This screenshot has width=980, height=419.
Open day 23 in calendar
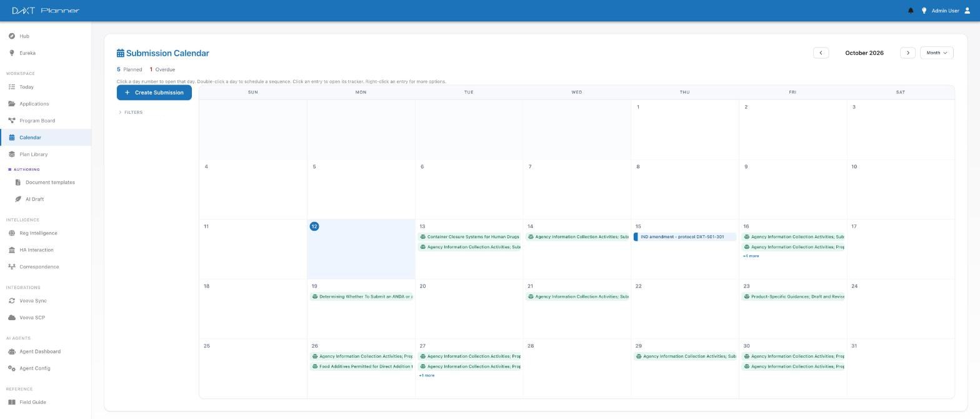point(746,286)
